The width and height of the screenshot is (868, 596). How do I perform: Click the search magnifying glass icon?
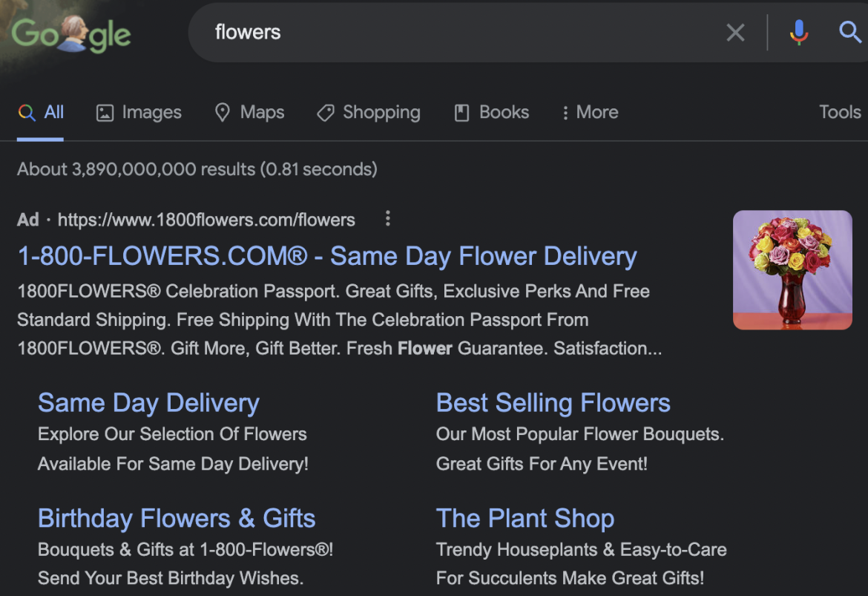coord(849,32)
